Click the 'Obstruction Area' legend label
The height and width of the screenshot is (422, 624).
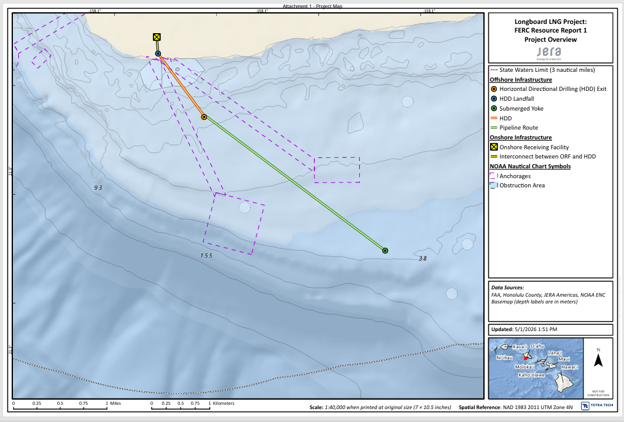[522, 186]
